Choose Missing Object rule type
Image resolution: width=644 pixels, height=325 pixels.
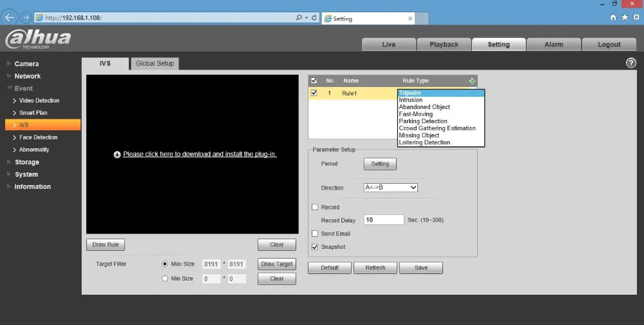pos(441,135)
